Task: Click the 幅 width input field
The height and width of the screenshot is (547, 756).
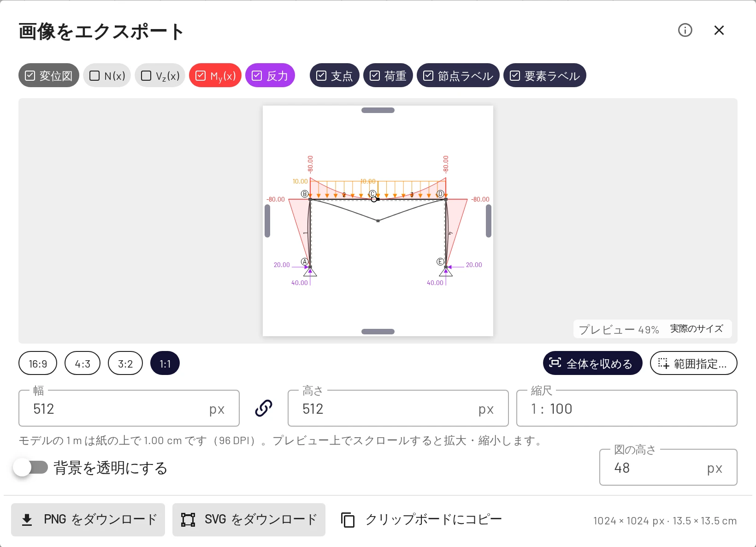Action: [x=129, y=408]
